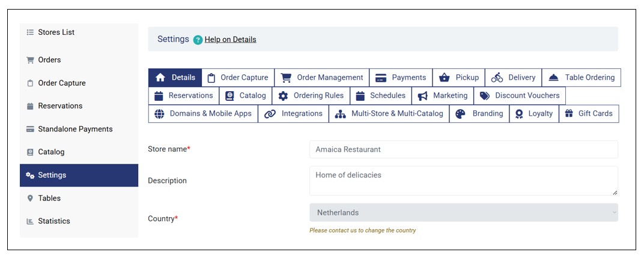Click the globe Domains & Mobile Apps icon
This screenshot has width=644, height=258.
159,114
